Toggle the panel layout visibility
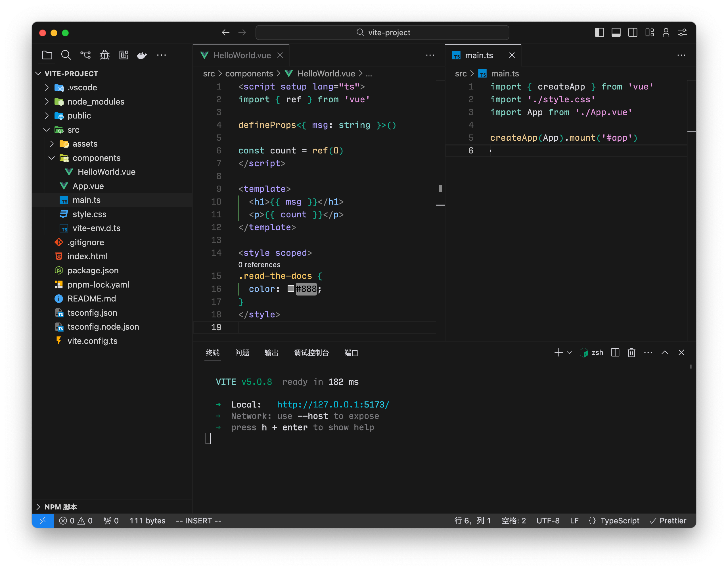728x570 pixels. coord(616,33)
